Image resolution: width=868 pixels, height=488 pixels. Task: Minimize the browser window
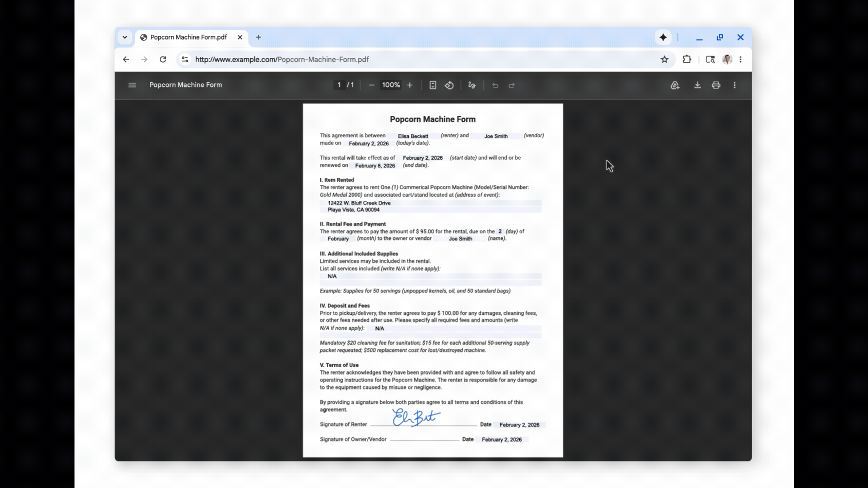click(x=699, y=37)
